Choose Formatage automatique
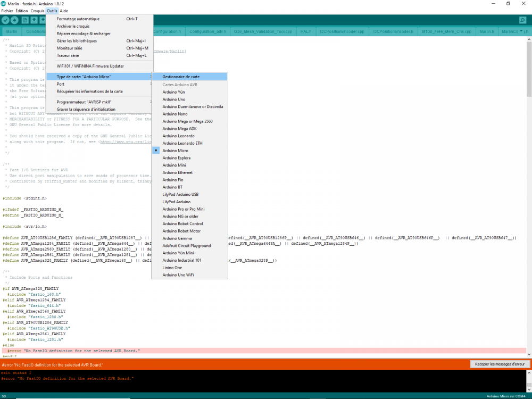 tap(99, 19)
